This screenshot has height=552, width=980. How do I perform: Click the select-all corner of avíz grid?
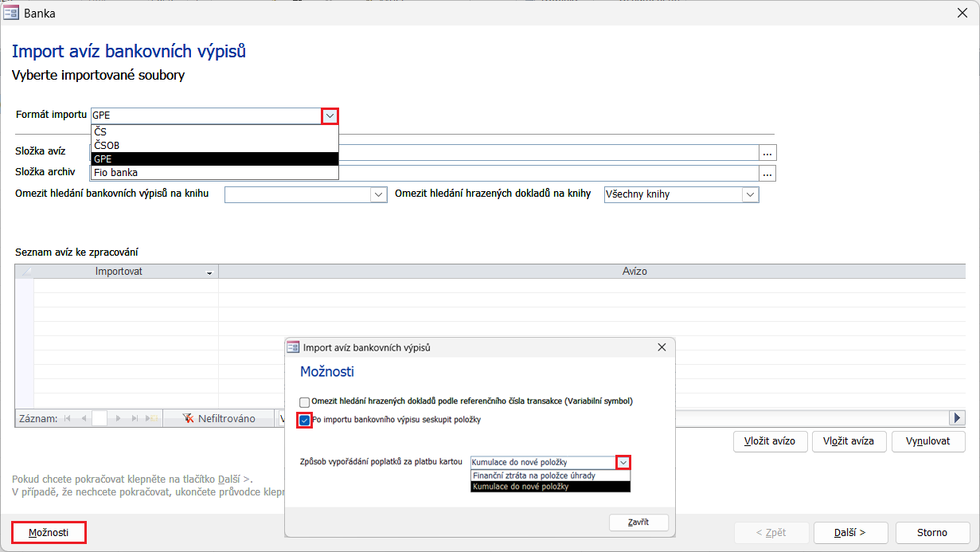[24, 272]
